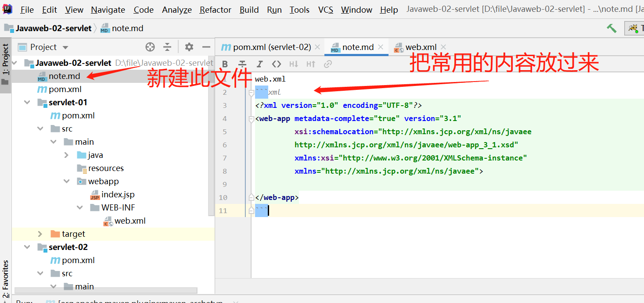Open the Project view dropdown
The width and height of the screenshot is (644, 303).
point(65,47)
